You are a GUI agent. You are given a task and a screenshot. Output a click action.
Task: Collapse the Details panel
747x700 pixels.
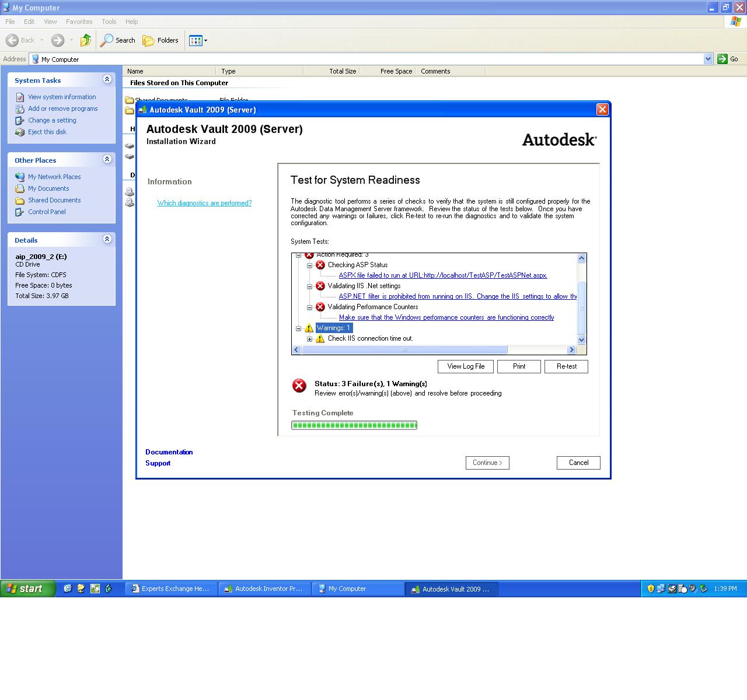point(107,239)
